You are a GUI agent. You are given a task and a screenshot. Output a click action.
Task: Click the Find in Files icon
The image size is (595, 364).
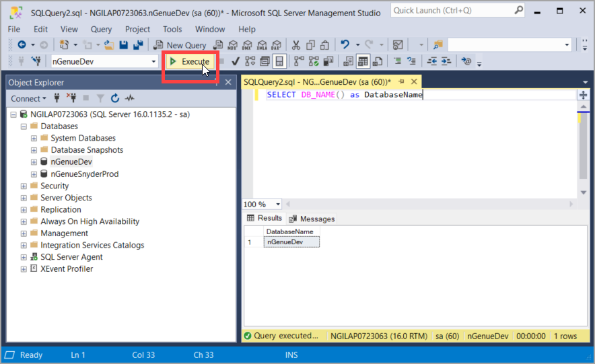pyautogui.click(x=438, y=45)
